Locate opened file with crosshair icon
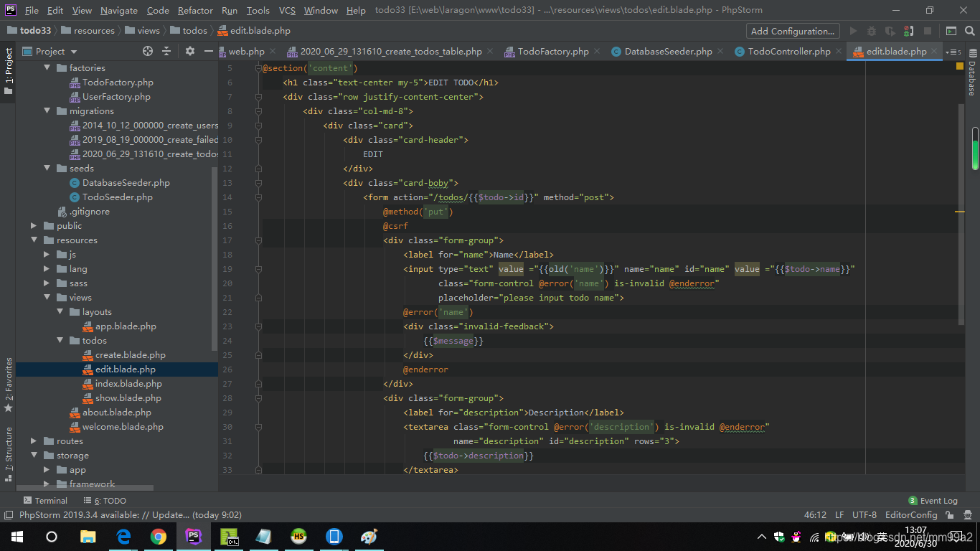 pos(148,51)
